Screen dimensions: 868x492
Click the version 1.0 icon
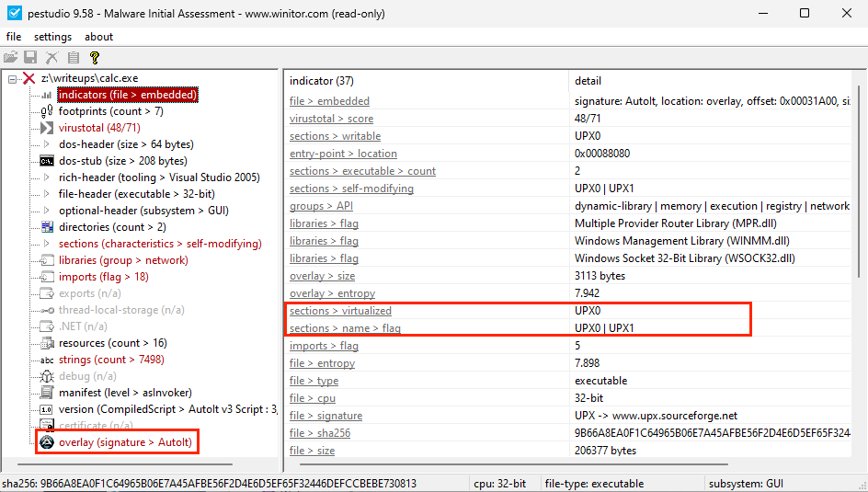47,409
